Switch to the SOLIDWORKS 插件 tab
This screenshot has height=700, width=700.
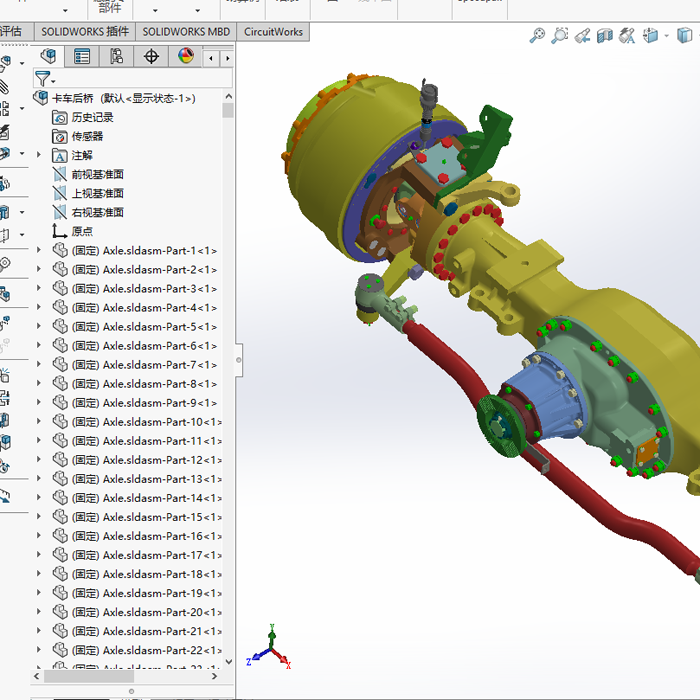coord(85,32)
